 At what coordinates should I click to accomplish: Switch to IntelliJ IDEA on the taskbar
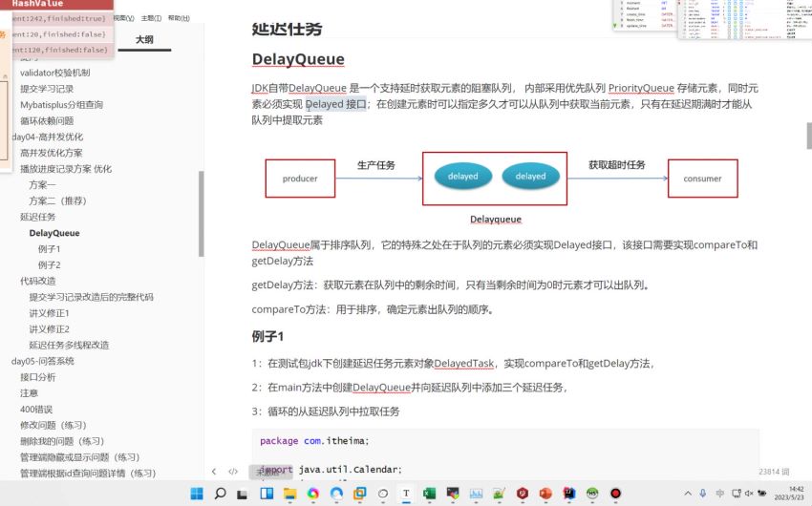pos(569,494)
